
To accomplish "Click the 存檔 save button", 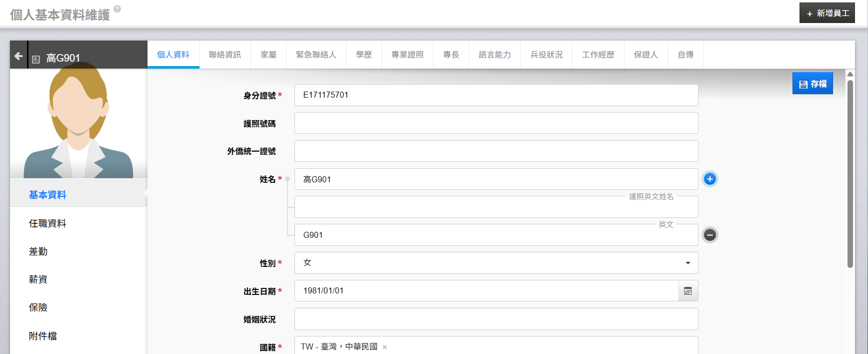I will click(x=812, y=84).
